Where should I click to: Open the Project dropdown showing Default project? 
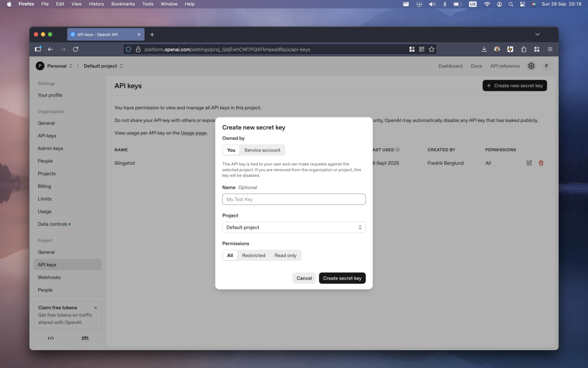[x=294, y=227]
